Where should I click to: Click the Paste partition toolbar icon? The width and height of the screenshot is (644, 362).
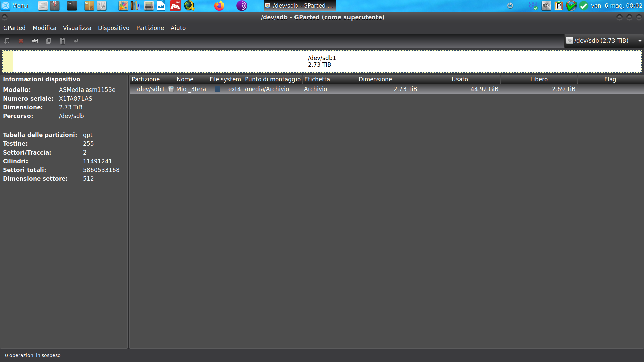(x=62, y=41)
